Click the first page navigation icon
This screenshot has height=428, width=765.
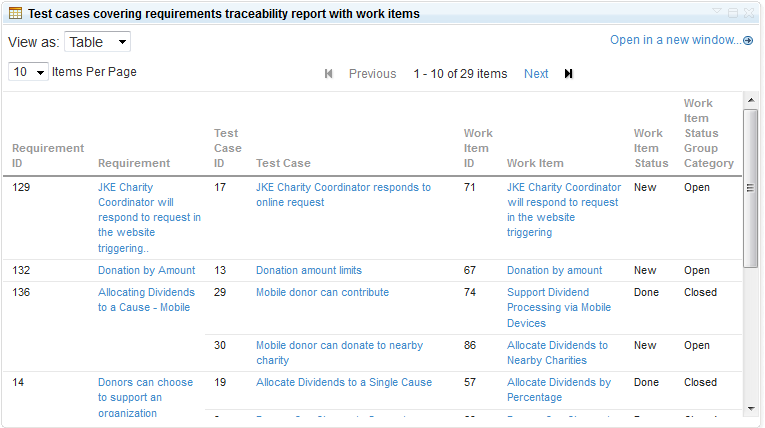click(328, 74)
